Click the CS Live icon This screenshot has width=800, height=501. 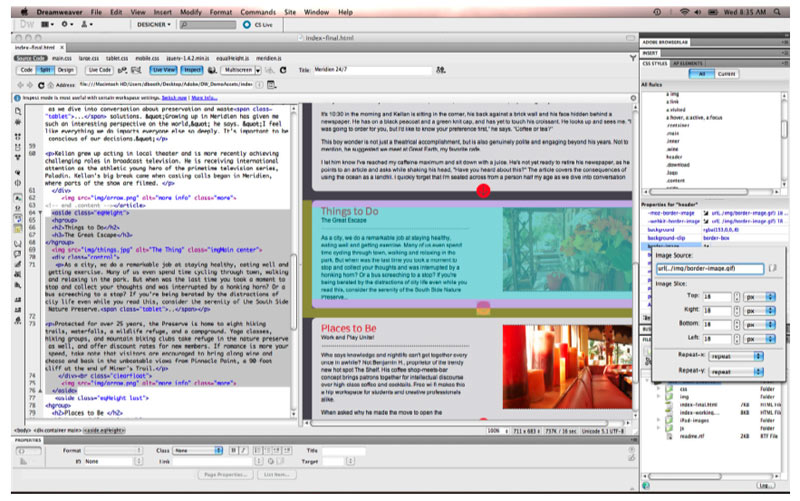click(x=247, y=24)
